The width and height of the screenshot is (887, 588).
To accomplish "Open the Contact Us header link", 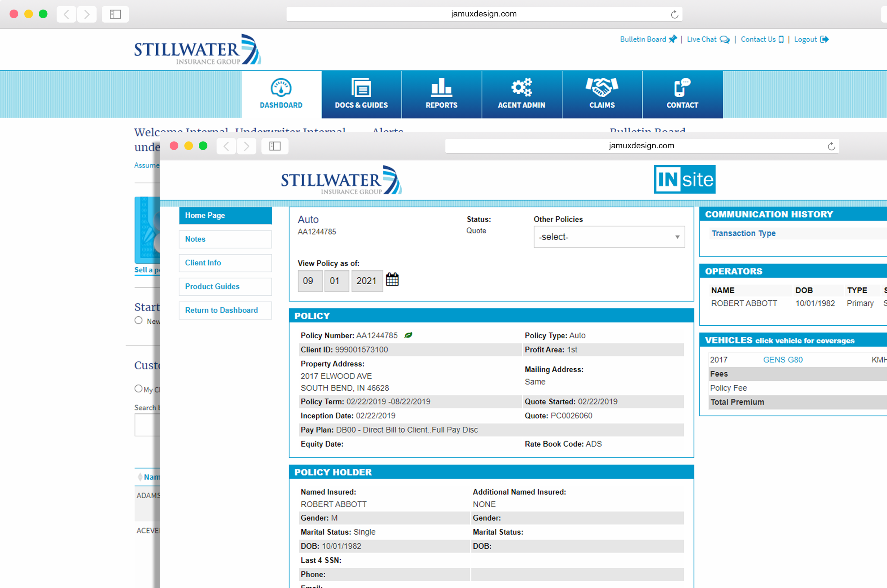I will click(x=762, y=39).
